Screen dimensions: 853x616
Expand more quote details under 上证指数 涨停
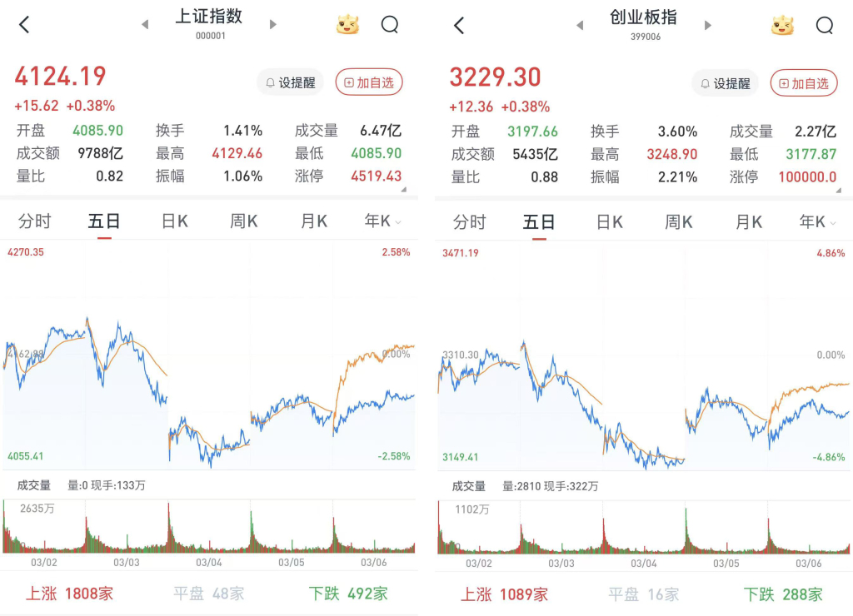point(404,190)
